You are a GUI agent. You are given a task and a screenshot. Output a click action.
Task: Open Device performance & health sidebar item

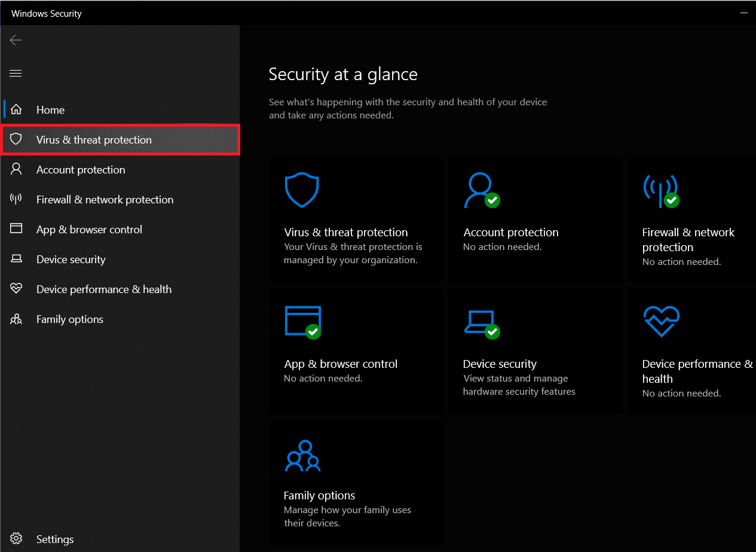[x=120, y=289]
